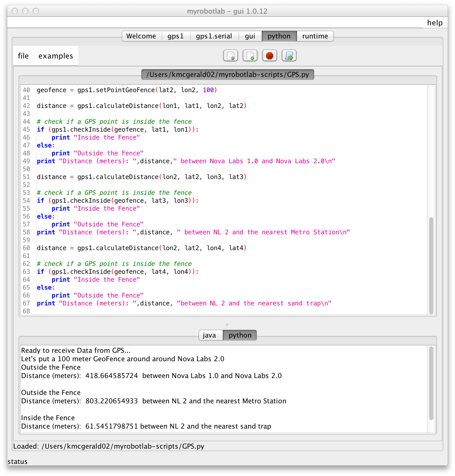Click console 'Inside the Fence' output line
This screenshot has width=455, height=476.
coord(48,418)
